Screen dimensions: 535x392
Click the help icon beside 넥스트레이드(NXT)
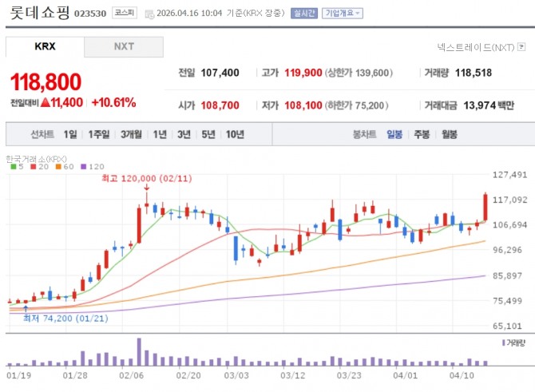click(522, 48)
